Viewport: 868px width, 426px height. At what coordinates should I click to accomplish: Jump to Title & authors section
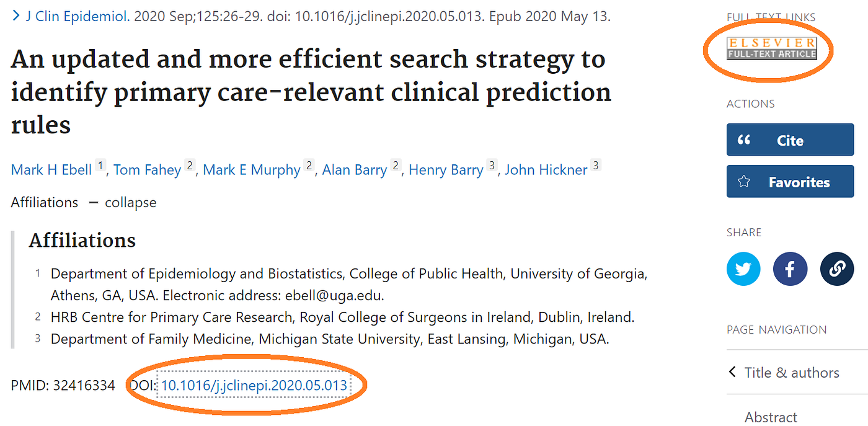(792, 372)
